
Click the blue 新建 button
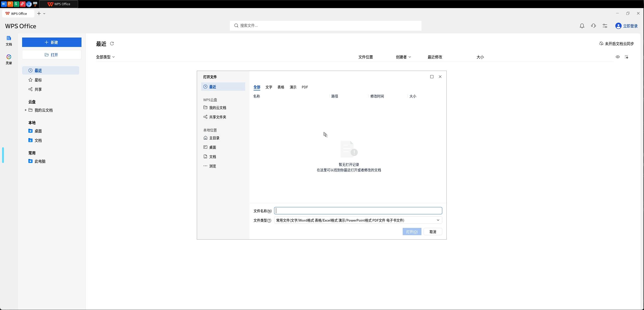(52, 42)
